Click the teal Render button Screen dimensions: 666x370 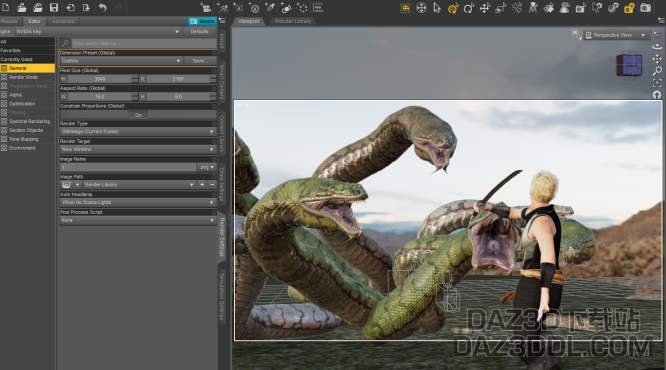tap(203, 21)
